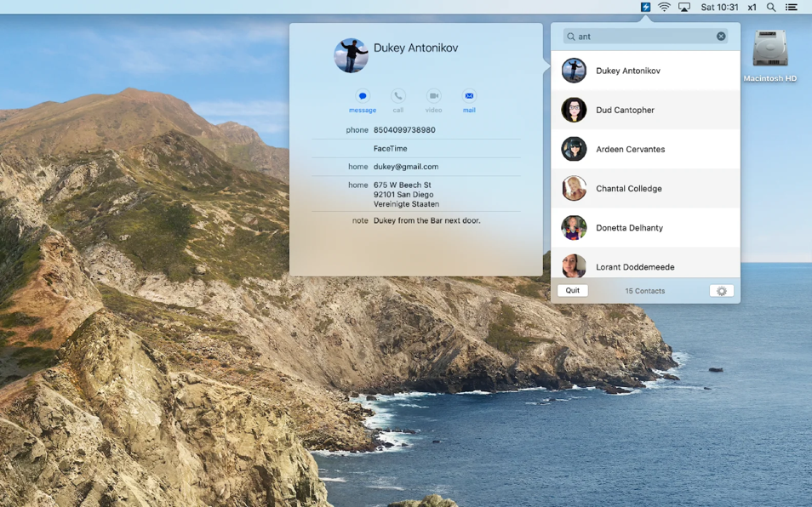Open the AirPlay display menu icon
The image size is (812, 507).
click(684, 8)
